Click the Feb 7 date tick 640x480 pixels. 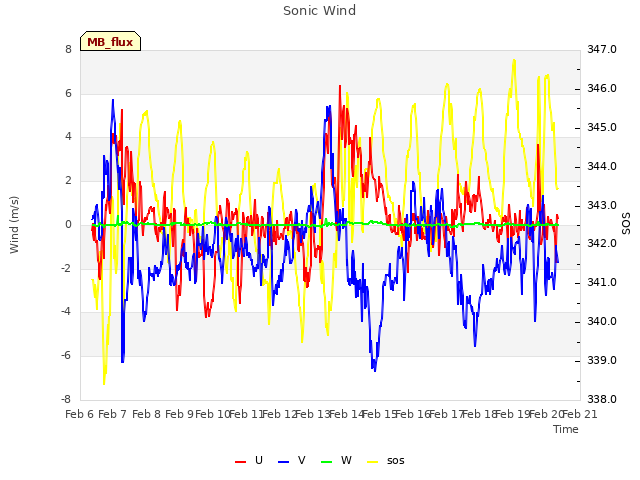click(113, 414)
